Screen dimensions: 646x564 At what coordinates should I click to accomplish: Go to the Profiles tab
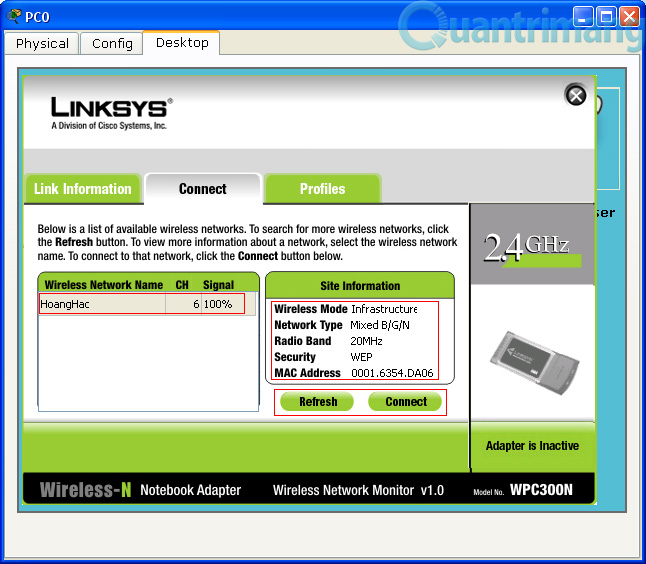point(322,189)
